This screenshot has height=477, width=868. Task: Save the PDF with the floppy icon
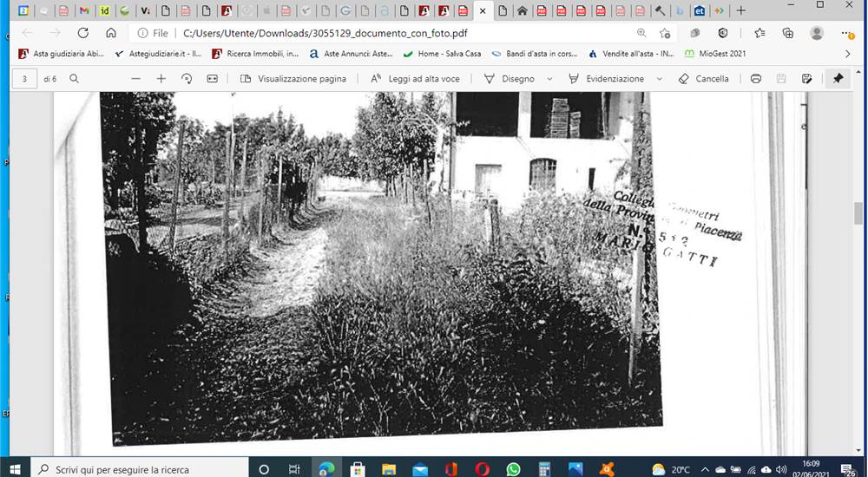781,79
